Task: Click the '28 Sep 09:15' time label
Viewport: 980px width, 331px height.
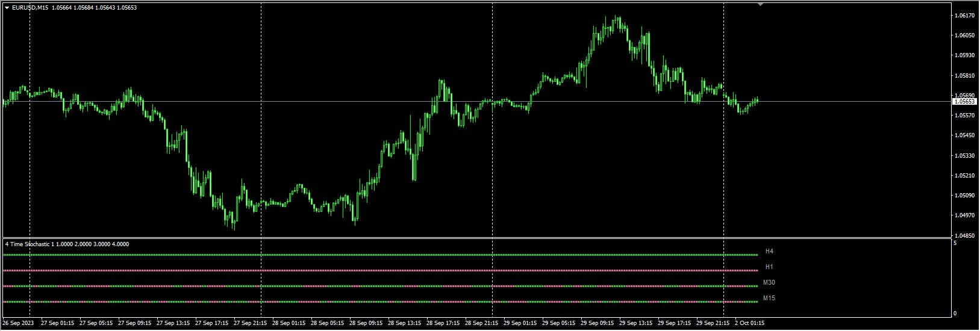Action: click(366, 323)
